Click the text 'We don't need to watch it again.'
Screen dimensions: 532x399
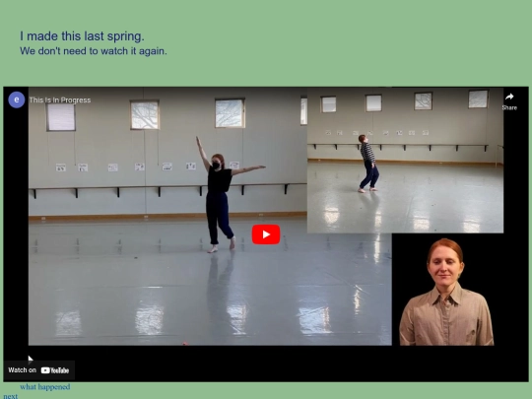point(94,51)
